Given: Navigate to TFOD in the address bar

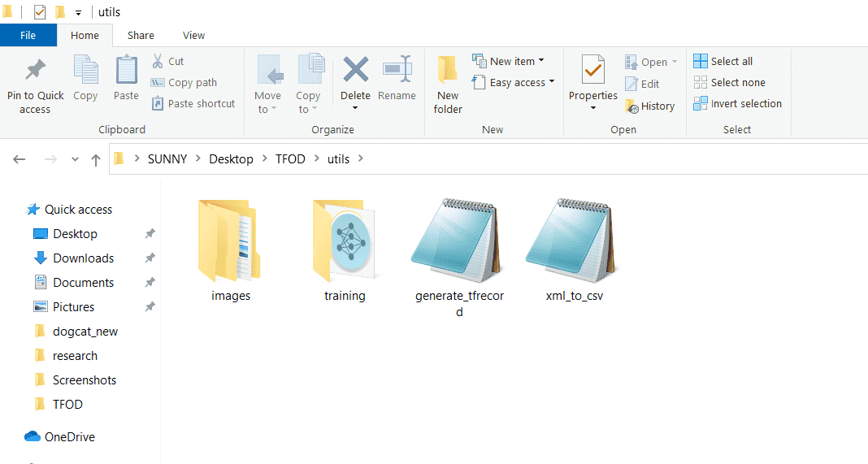Looking at the screenshot, I should tap(291, 159).
